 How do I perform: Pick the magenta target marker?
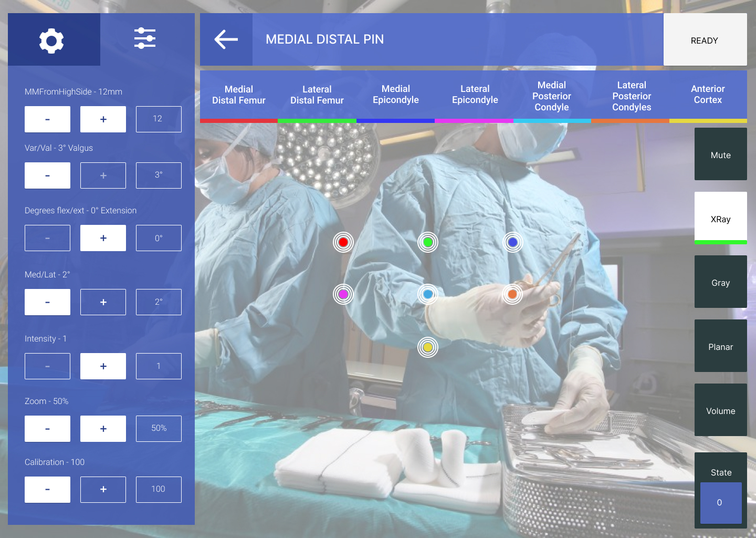coord(343,294)
